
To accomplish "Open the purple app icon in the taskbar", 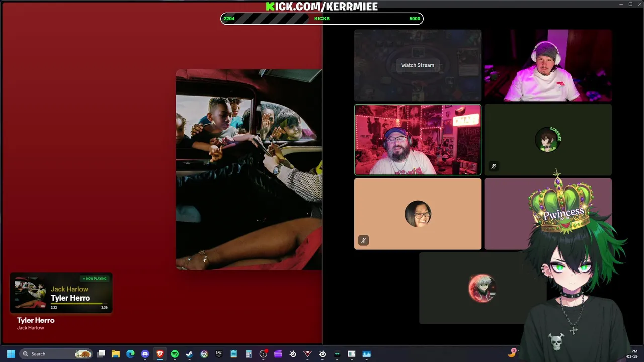I will [x=278, y=354].
